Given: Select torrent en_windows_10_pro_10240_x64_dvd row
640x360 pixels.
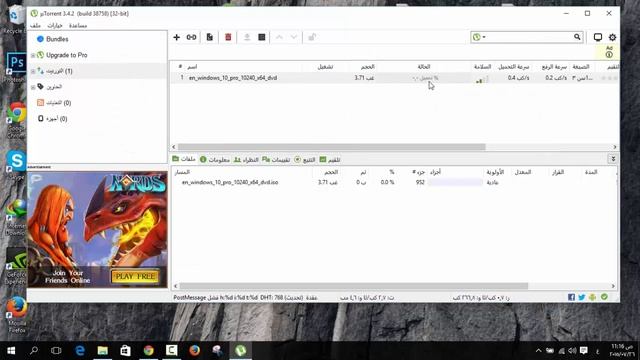Looking at the screenshot, I should point(395,78).
